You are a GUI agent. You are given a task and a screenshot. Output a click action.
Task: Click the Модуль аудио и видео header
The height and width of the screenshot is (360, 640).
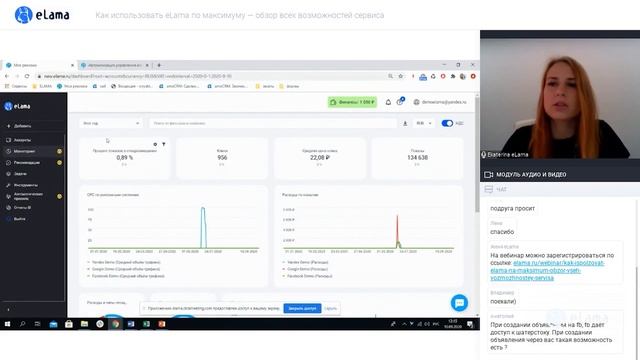coord(560,174)
